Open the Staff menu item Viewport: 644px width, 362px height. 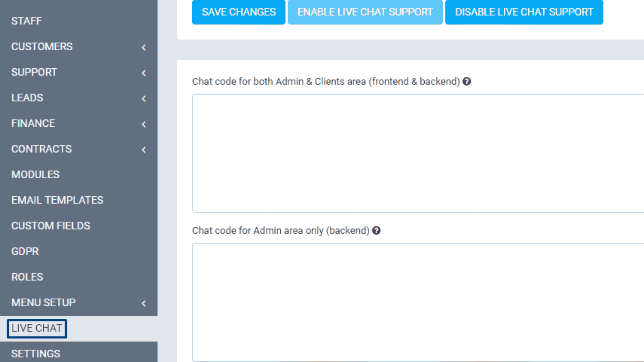click(x=78, y=21)
